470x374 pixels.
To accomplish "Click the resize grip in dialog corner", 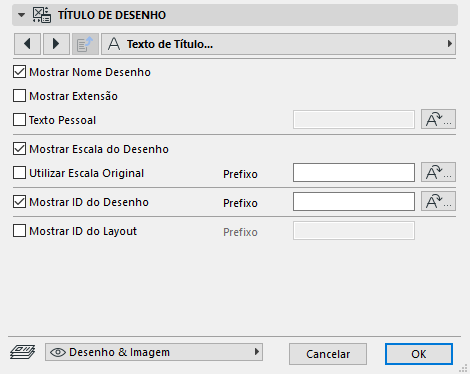I will [463, 368].
